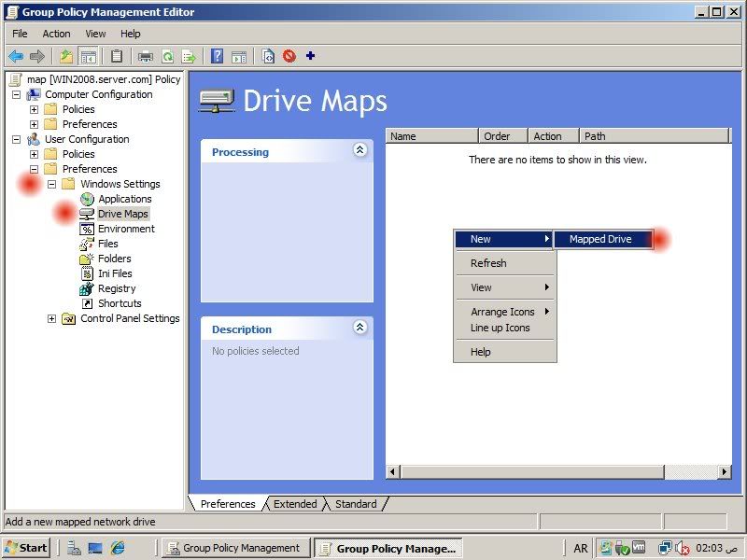Expand Preferences under Computer Configuration
Viewport: 747px width, 560px height.
pyautogui.click(x=34, y=124)
